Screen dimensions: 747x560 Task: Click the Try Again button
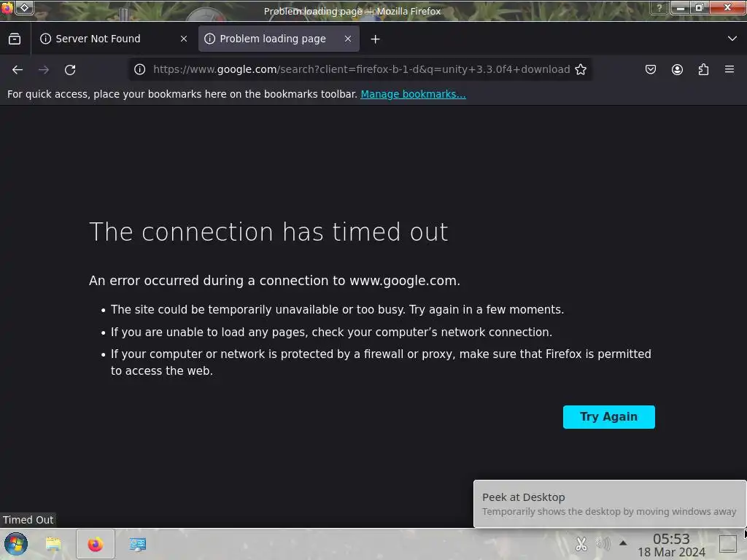pyautogui.click(x=609, y=417)
